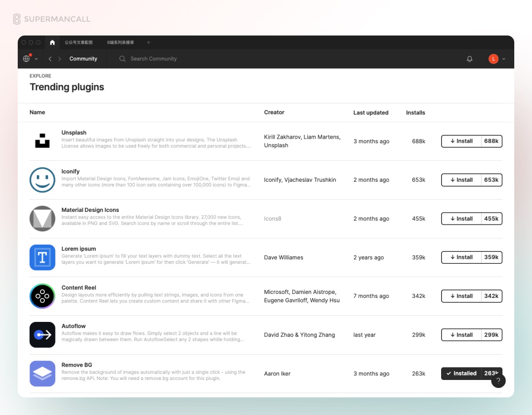Open the Autoflow title
Screen dimensions: 532x415
74,326
